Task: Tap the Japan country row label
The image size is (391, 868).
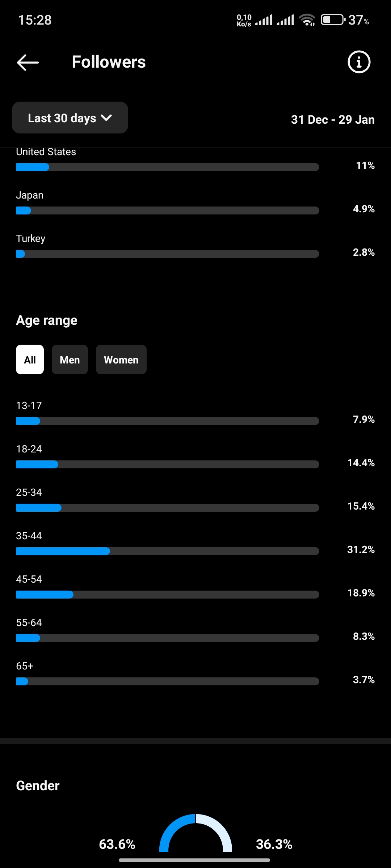Action: click(x=30, y=195)
